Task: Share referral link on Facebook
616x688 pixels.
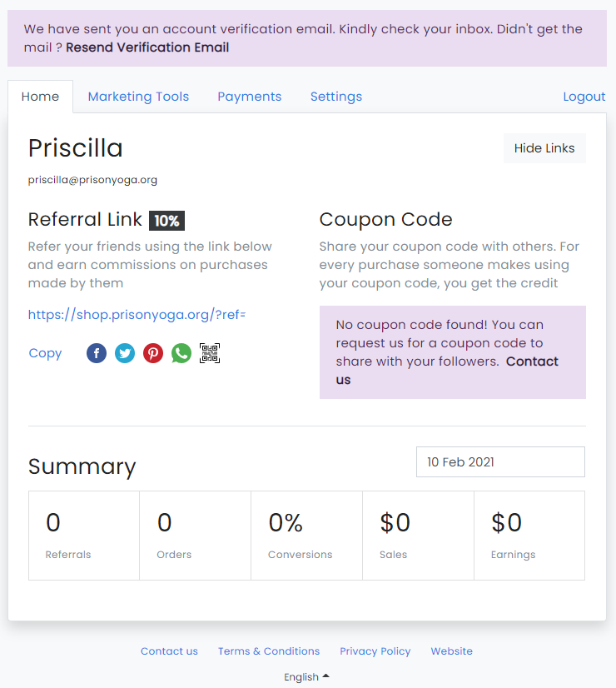Action: point(97,353)
